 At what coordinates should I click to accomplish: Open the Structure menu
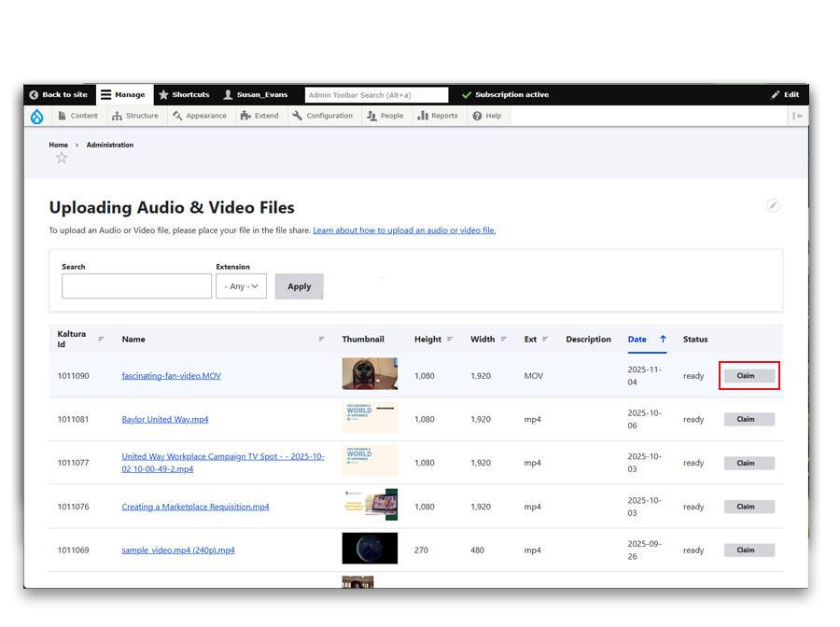pyautogui.click(x=135, y=116)
